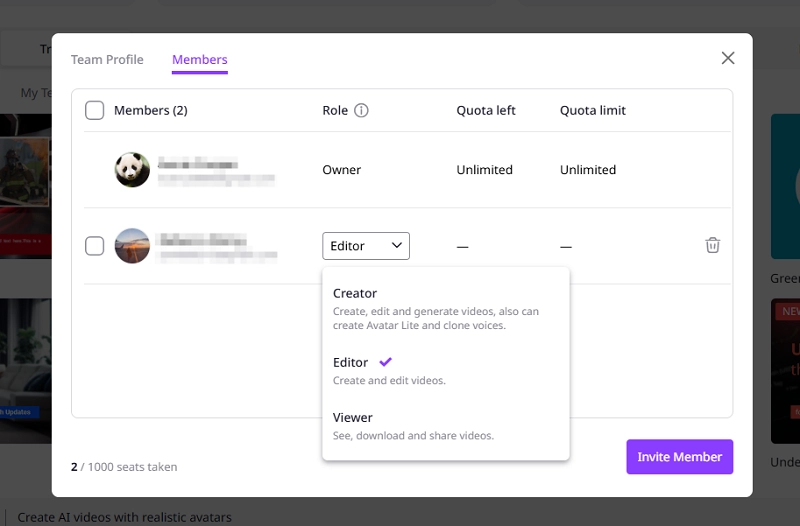
Task: Open the Members tab
Action: tap(200, 60)
